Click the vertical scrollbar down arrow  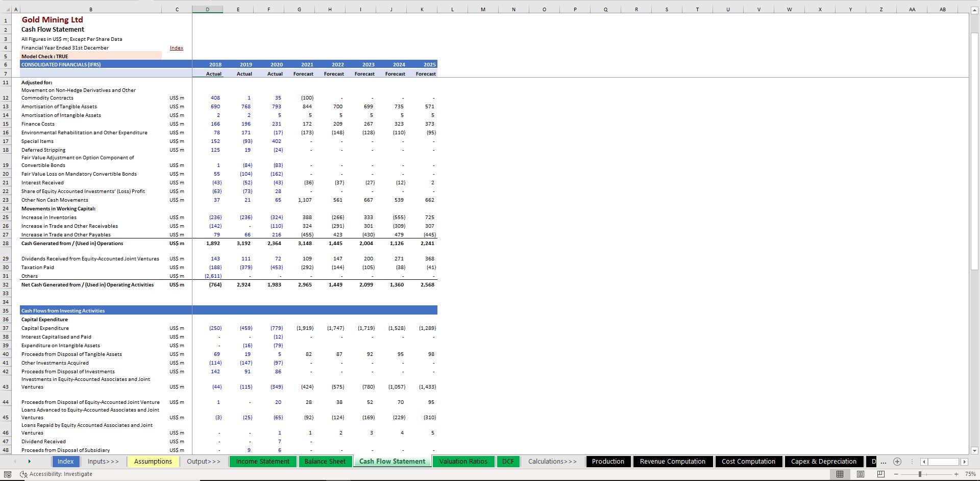(974, 450)
